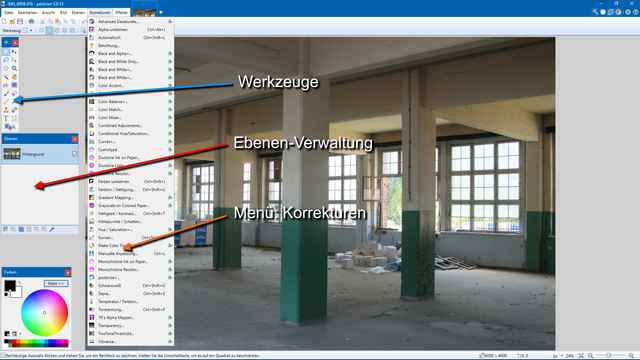Image resolution: width=640 pixels, height=360 pixels.
Task: Pick a hue on the color wheel
Action: tap(44, 313)
